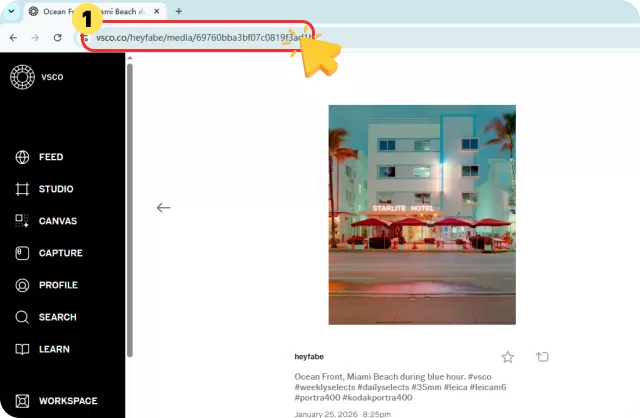The image size is (640, 418).
Task: Click the #portra400 hashtag
Action: 317,398
